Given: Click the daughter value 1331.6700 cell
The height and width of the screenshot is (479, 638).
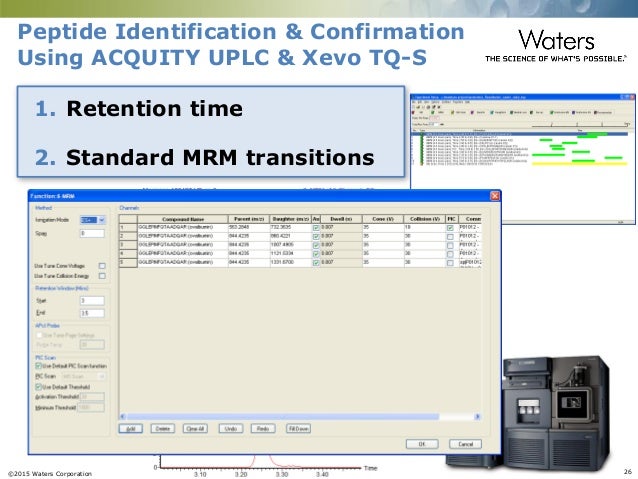Looking at the screenshot, I should pyautogui.click(x=291, y=262).
